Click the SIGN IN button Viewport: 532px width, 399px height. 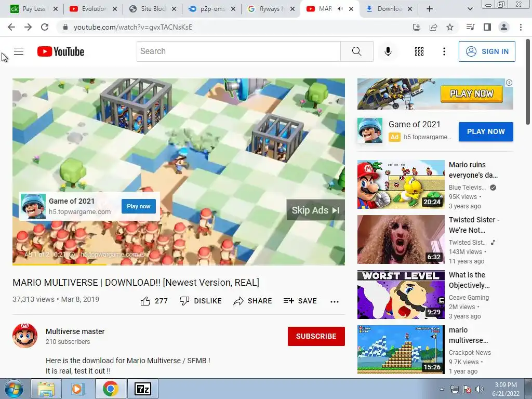(x=487, y=51)
